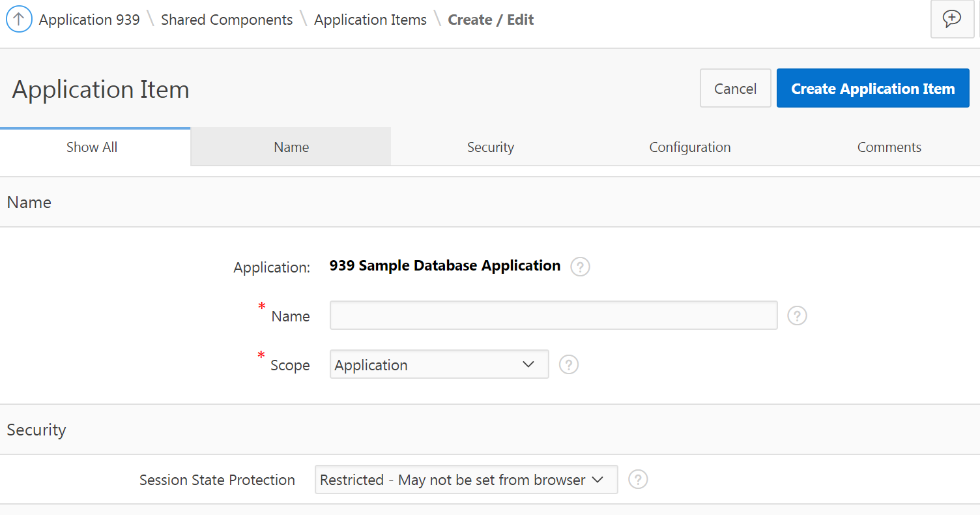
Task: Open help for Session State Protection
Action: pyautogui.click(x=638, y=480)
